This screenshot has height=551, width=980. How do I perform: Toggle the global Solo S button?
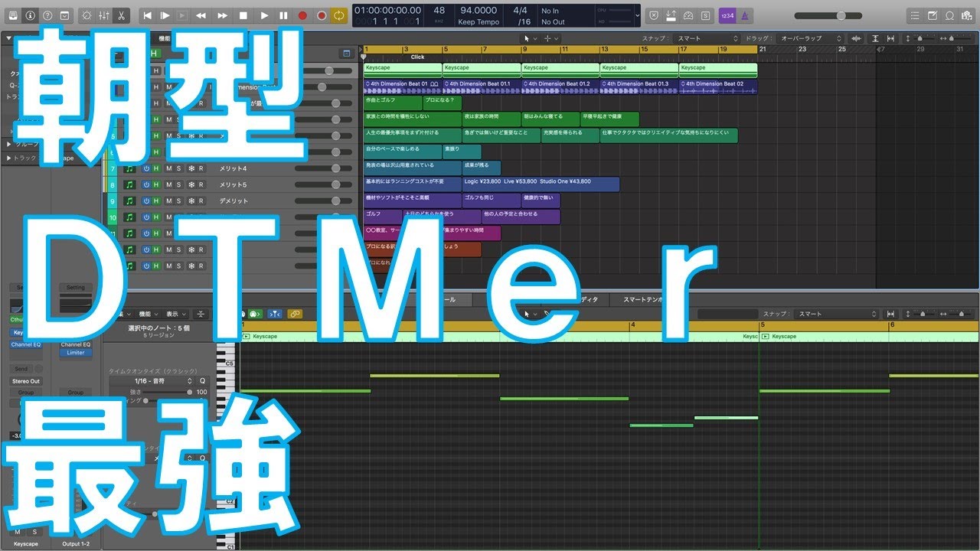coord(705,15)
